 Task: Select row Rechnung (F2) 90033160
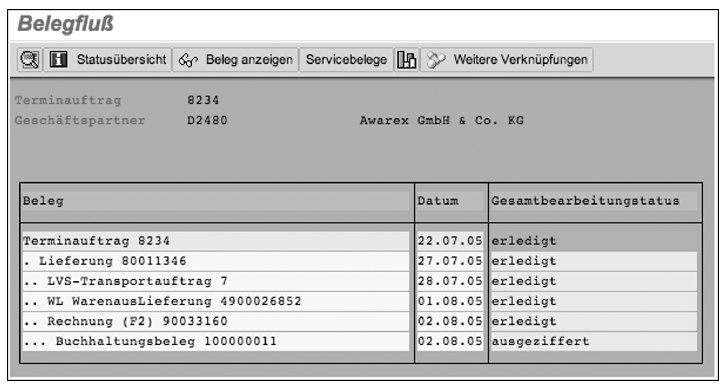tap(215, 321)
